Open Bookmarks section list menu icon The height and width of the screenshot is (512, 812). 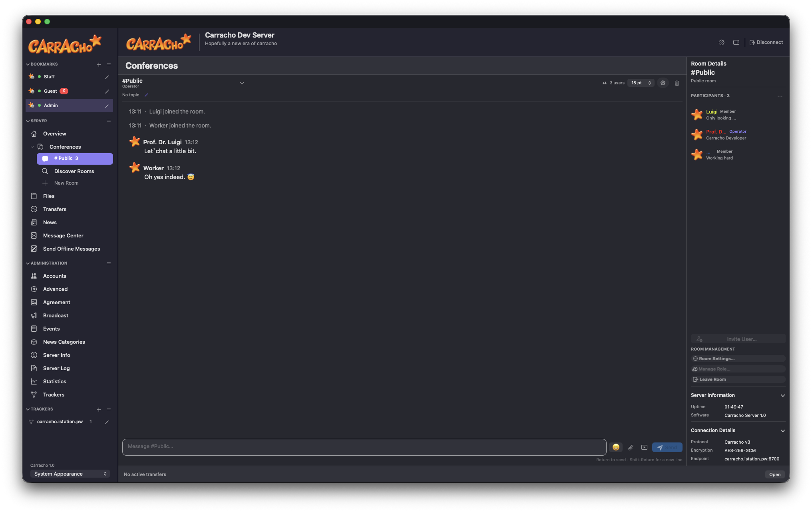(x=109, y=64)
